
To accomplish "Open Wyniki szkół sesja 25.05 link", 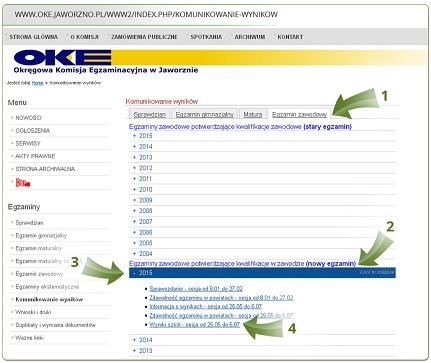I will tap(194, 324).
